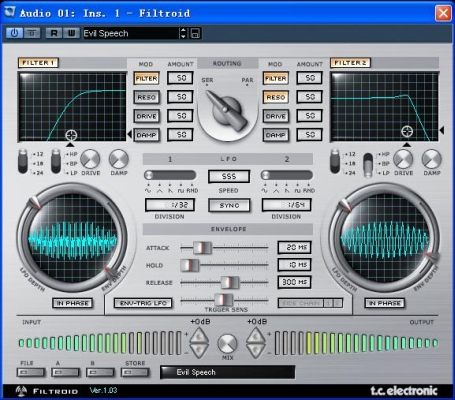Toggle right IN PHASE button

[x=384, y=303]
